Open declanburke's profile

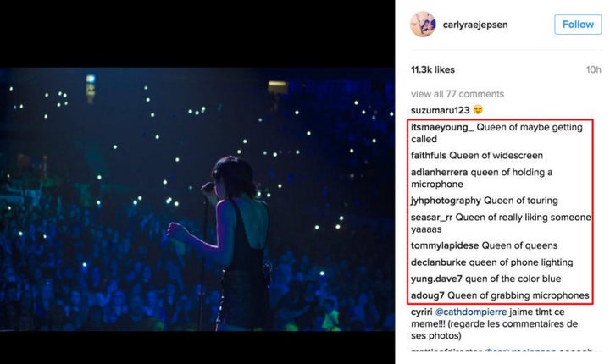click(438, 262)
